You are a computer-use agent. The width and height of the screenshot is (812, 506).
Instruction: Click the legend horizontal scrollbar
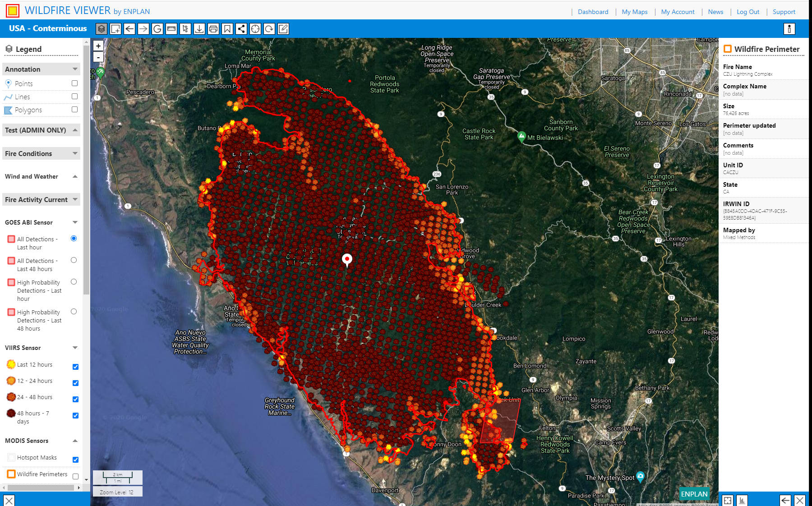(41, 488)
